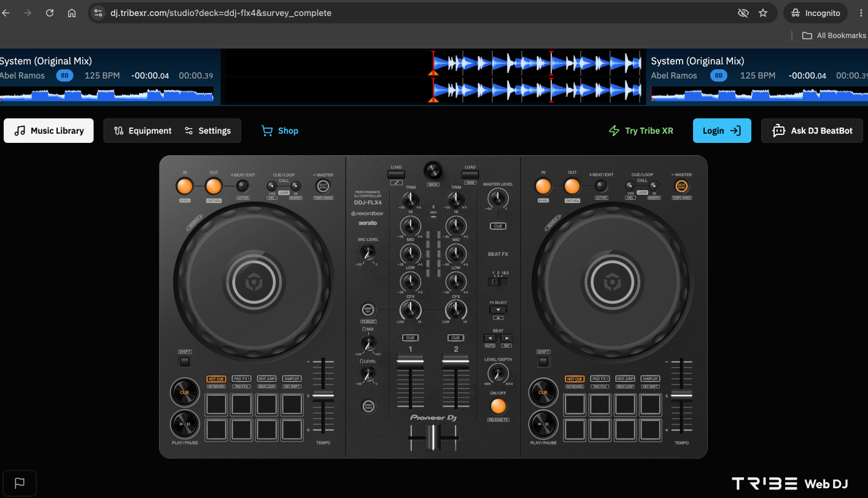This screenshot has width=868, height=498.
Task: Toggle headphone CUE for channel 1
Action: point(411,338)
